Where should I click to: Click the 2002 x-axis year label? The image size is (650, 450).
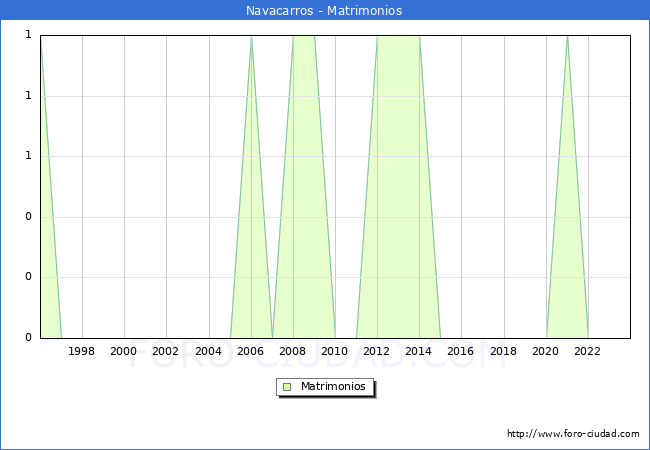(166, 351)
